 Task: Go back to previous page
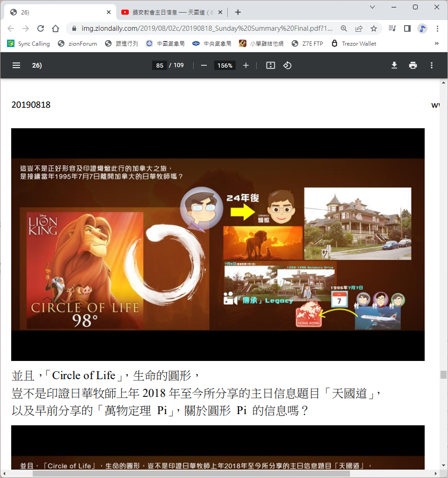click(x=11, y=28)
